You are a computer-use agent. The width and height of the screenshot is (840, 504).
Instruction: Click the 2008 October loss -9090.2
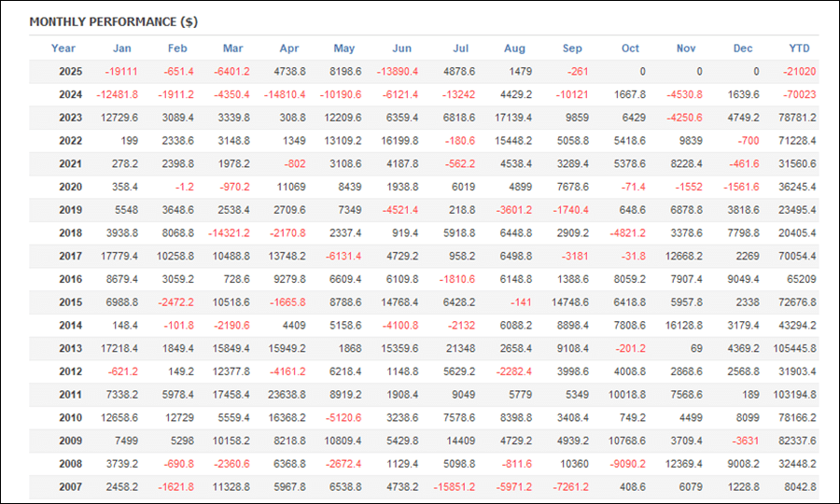pos(623,464)
